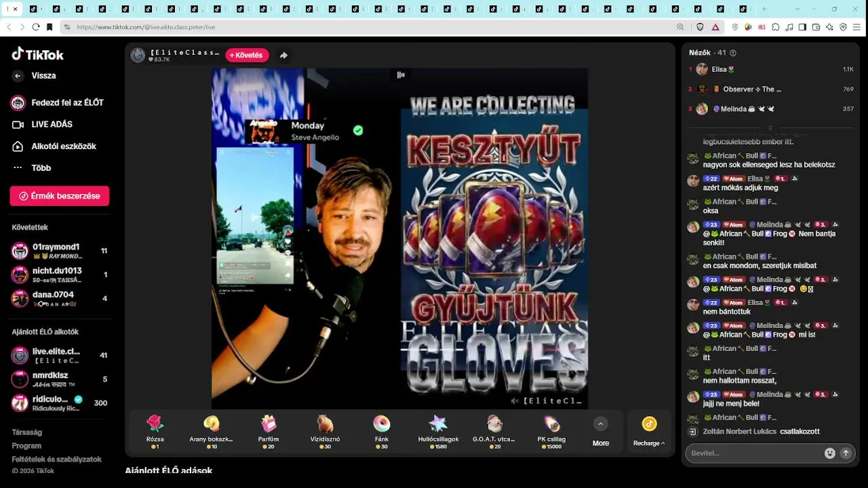Expand the top viewers list
868x488 pixels.
(770, 127)
